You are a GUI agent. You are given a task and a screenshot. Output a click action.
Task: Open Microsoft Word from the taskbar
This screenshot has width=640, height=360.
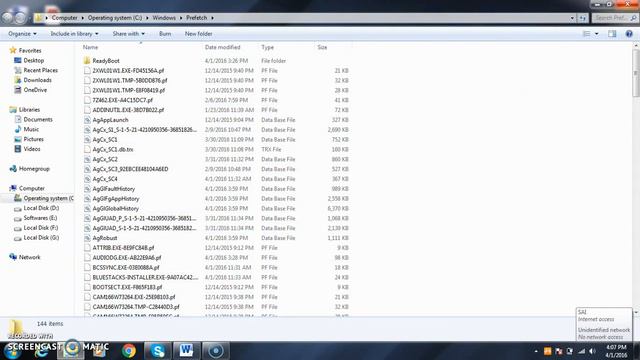click(186, 350)
